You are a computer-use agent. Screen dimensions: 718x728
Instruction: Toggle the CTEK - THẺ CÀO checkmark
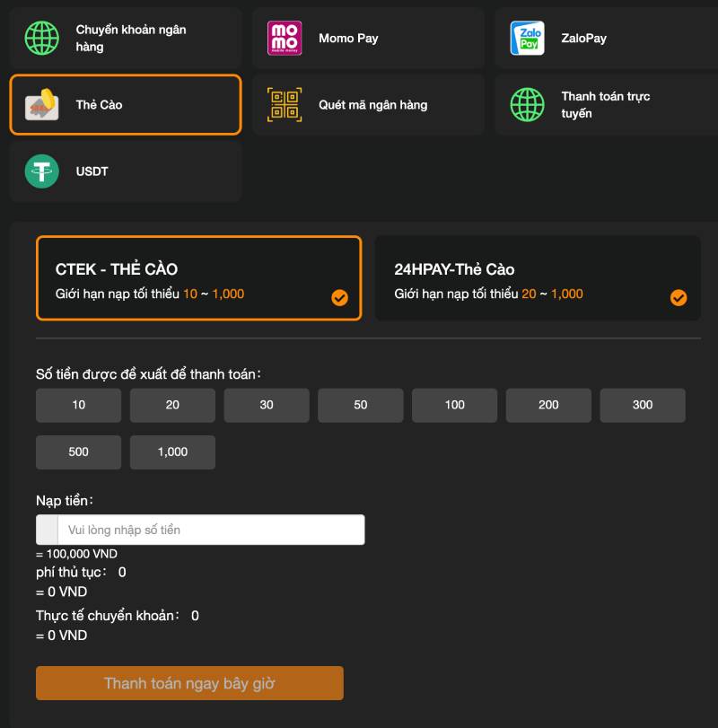(x=339, y=298)
